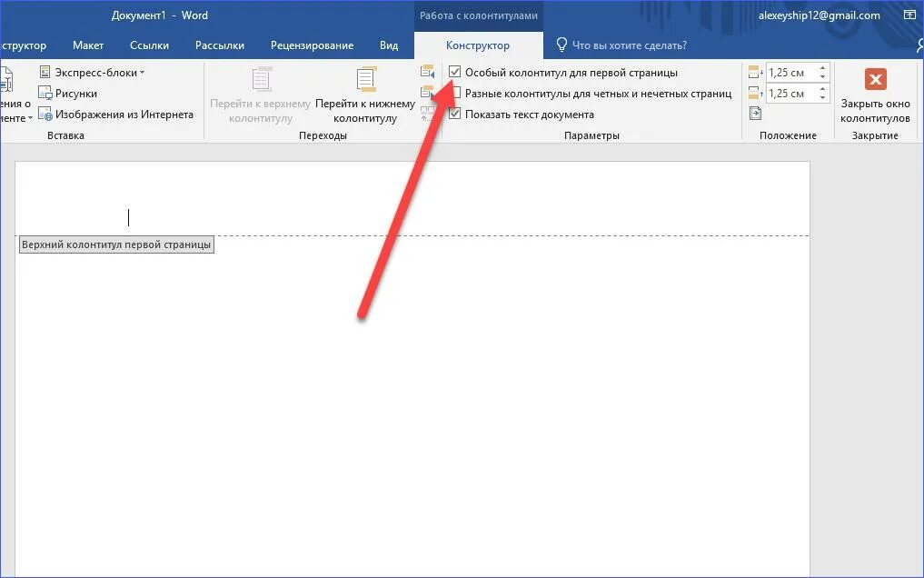Switch to the Рассылки tab
This screenshot has height=578, width=924.
[x=220, y=45]
